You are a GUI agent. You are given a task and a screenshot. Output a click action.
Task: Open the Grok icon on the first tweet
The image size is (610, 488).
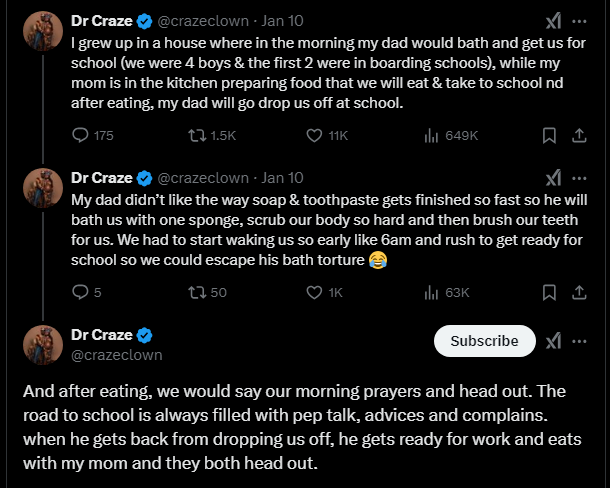pyautogui.click(x=552, y=21)
